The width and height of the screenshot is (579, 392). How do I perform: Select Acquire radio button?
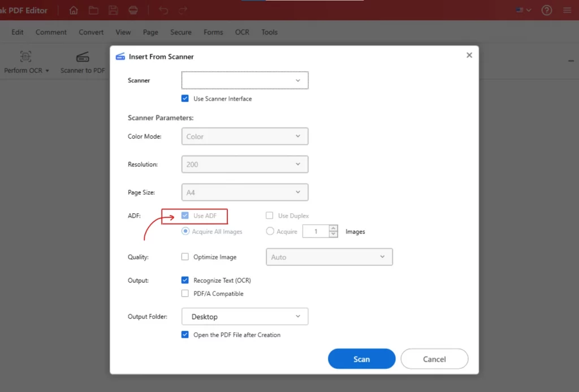tap(270, 231)
